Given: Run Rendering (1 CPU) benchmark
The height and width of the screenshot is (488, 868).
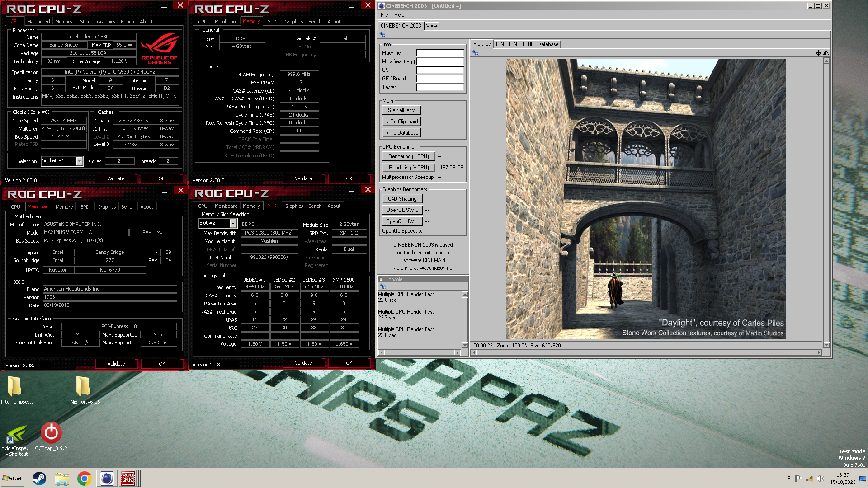Looking at the screenshot, I should pos(408,156).
